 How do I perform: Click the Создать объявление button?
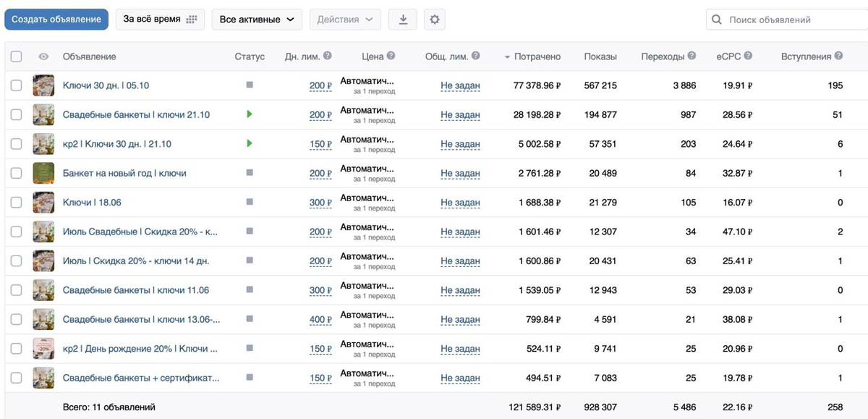coord(56,20)
